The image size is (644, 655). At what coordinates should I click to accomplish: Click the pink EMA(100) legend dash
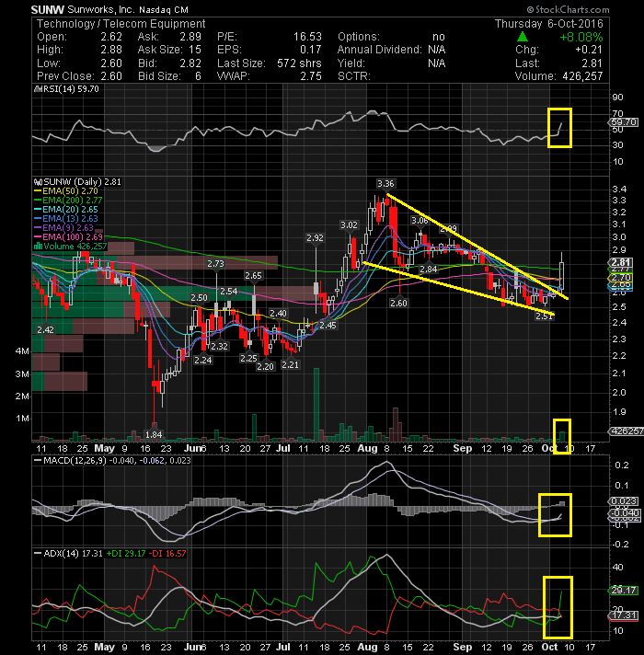38,236
